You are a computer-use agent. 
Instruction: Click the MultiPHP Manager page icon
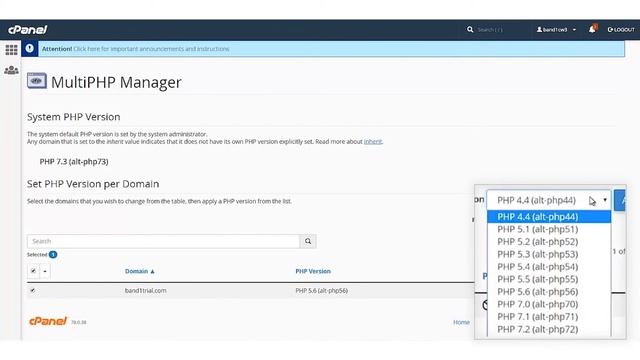pyautogui.click(x=37, y=81)
